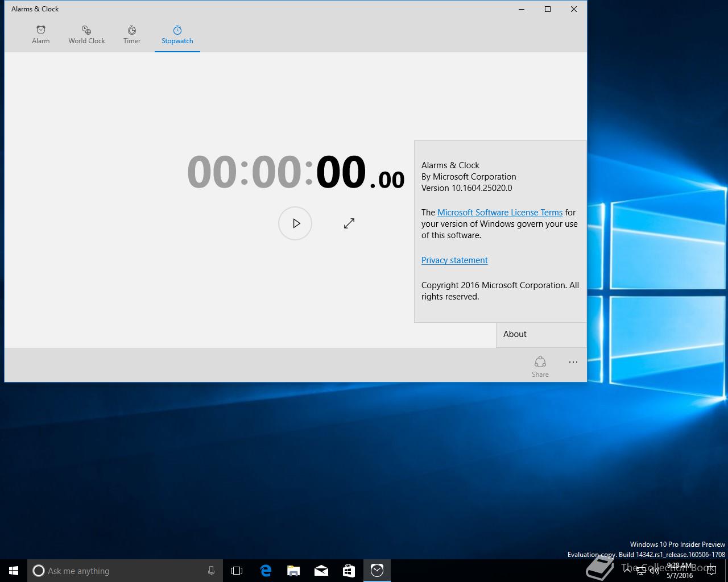Image resolution: width=728 pixels, height=582 pixels.
Task: Go to the Timer tab
Action: coord(132,35)
